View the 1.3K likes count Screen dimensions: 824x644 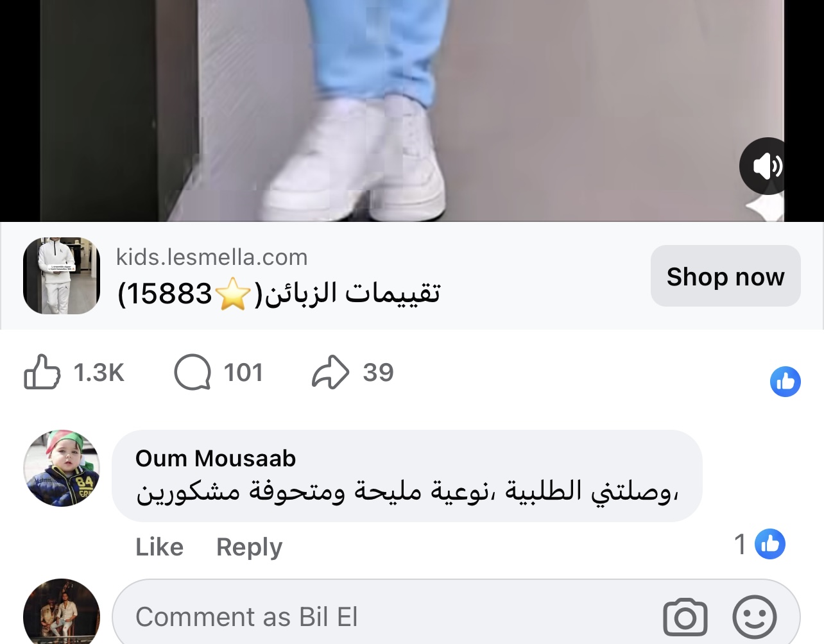(x=99, y=373)
